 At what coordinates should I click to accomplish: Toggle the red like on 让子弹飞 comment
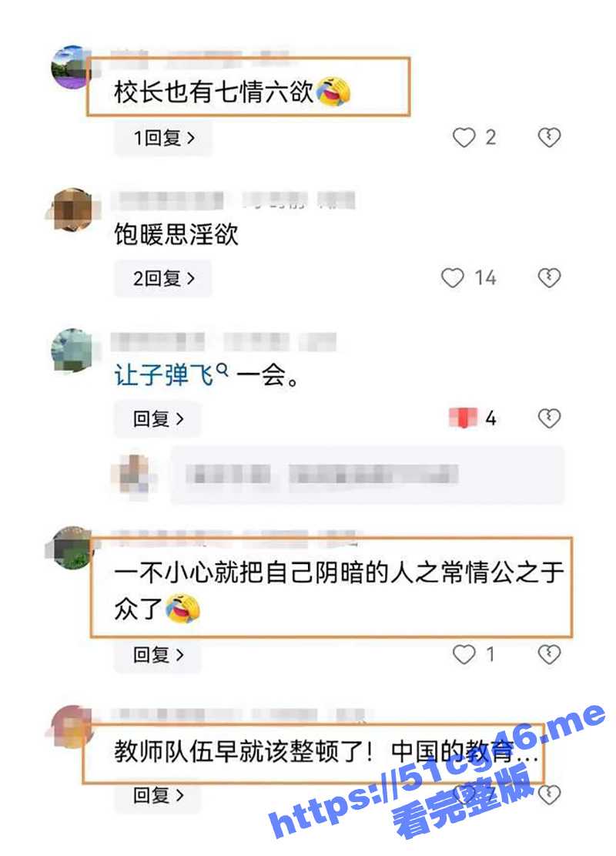click(463, 418)
